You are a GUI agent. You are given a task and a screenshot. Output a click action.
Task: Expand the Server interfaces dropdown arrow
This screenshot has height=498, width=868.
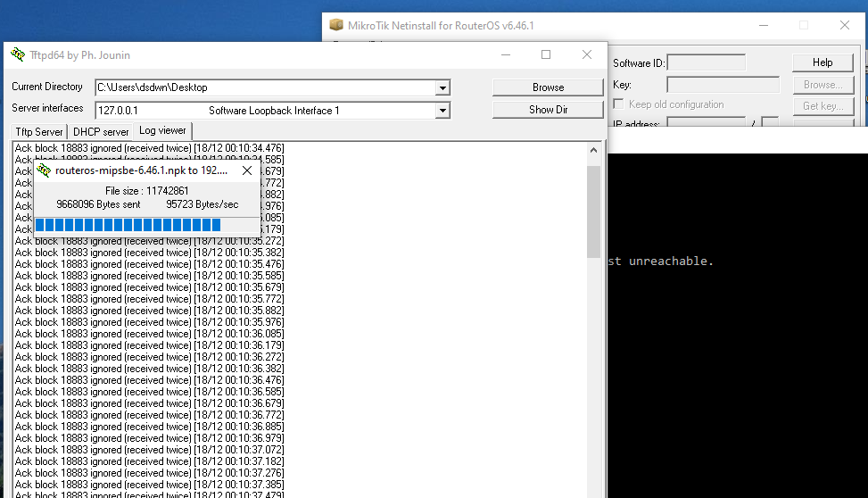pyautogui.click(x=442, y=111)
